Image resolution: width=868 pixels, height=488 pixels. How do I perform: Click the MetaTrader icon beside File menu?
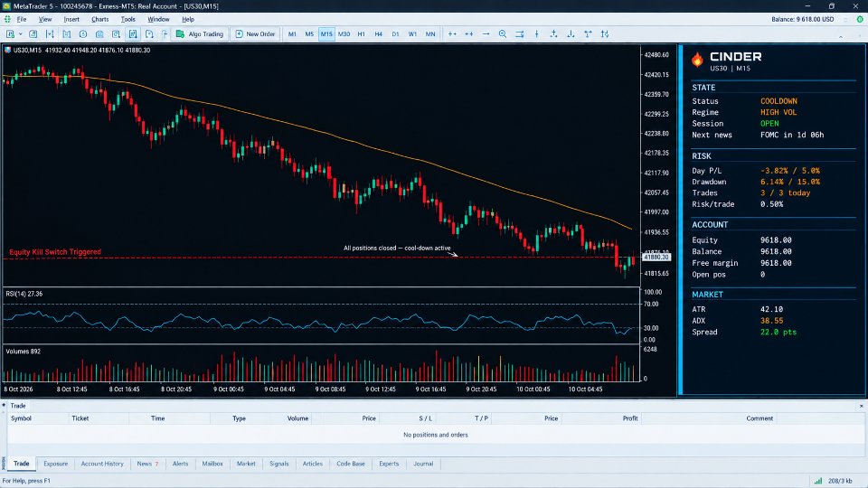click(7, 19)
